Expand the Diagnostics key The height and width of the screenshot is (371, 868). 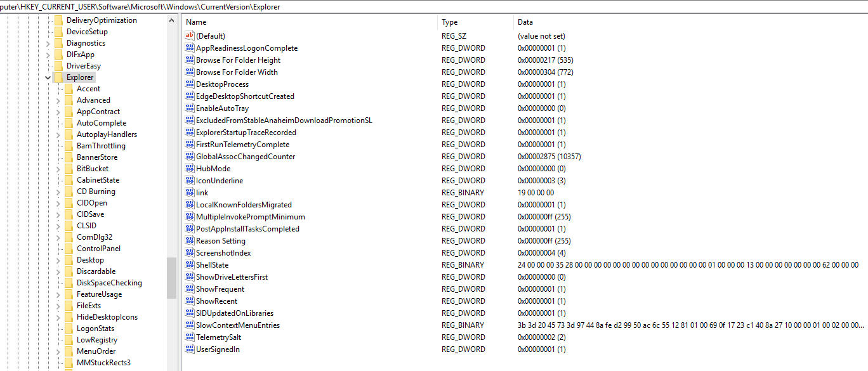click(x=48, y=43)
